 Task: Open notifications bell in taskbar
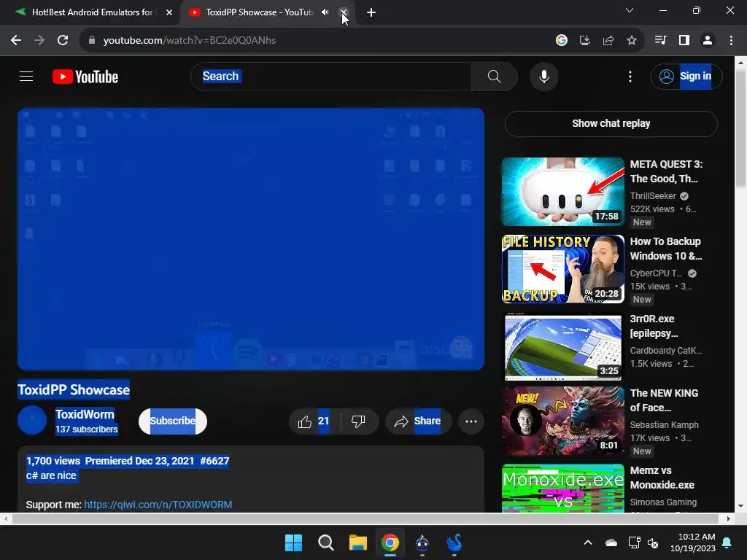click(727, 542)
